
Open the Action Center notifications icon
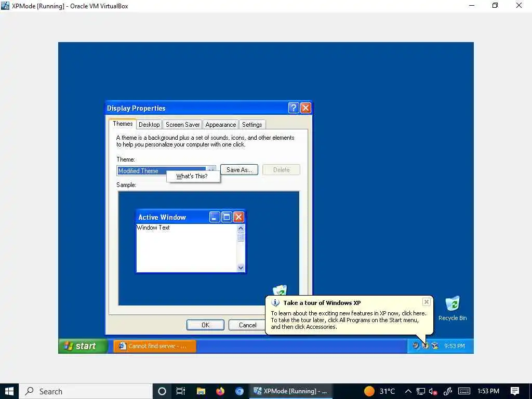[515, 391]
